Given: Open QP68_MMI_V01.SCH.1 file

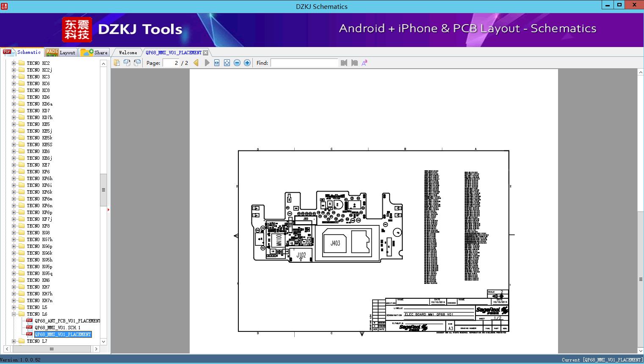Looking at the screenshot, I should click(57, 328).
